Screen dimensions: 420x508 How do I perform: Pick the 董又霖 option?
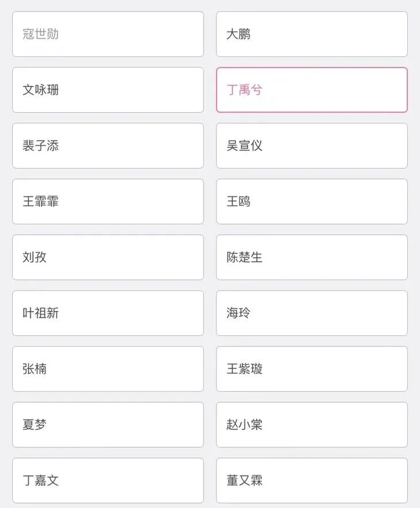(x=311, y=480)
